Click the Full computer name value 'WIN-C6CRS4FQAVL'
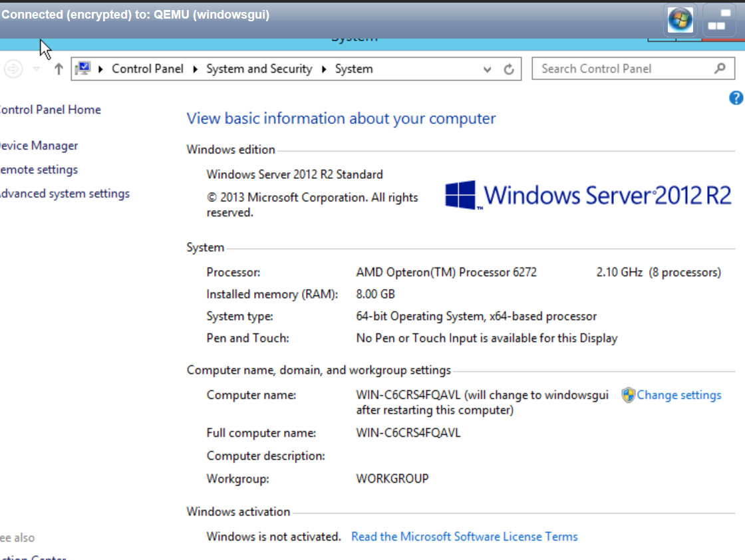The image size is (745, 560). [408, 433]
